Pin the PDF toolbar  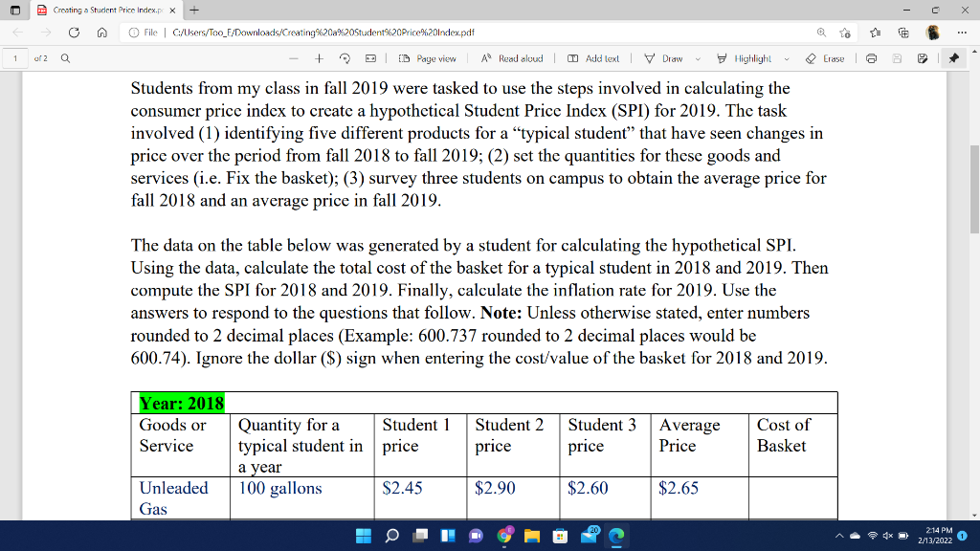pos(954,59)
